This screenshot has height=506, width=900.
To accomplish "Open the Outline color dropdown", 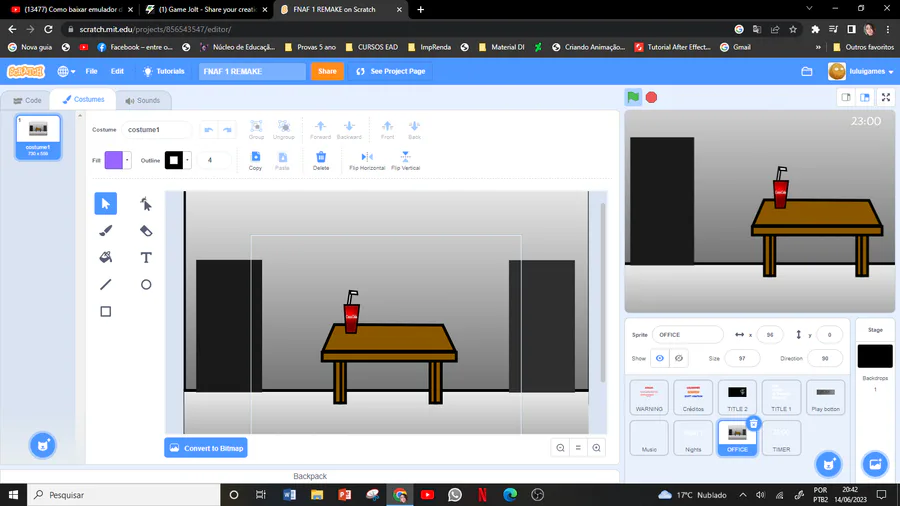I will [x=187, y=161].
